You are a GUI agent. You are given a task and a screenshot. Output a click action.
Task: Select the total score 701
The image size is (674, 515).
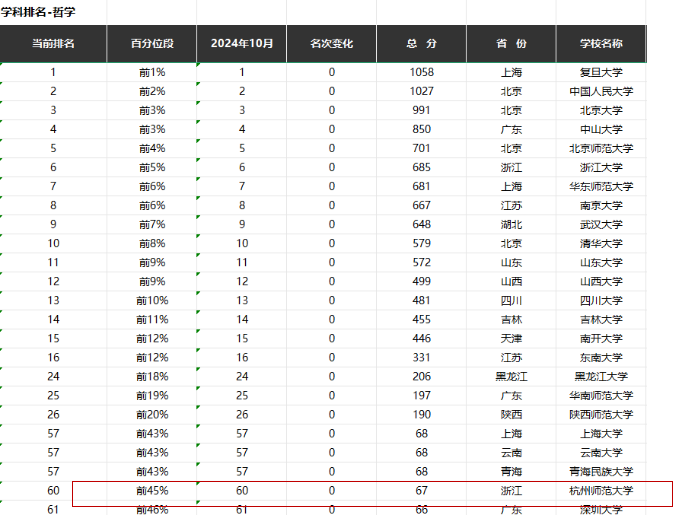421,148
